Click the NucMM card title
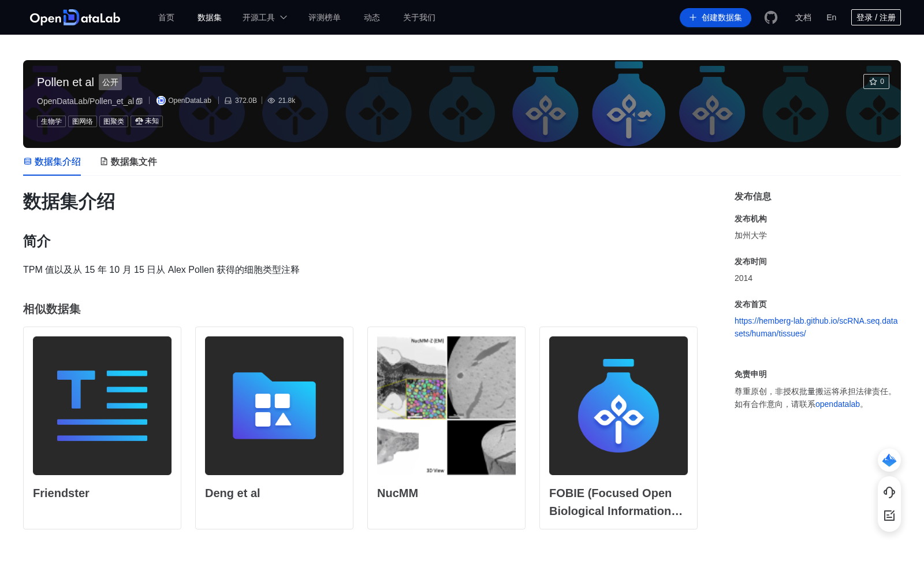The image size is (924, 578). pos(397,493)
